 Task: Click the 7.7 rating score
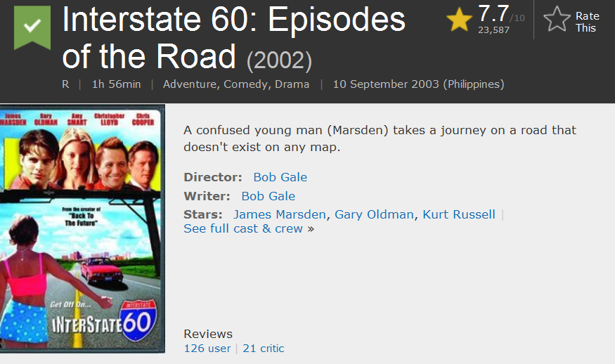493,13
